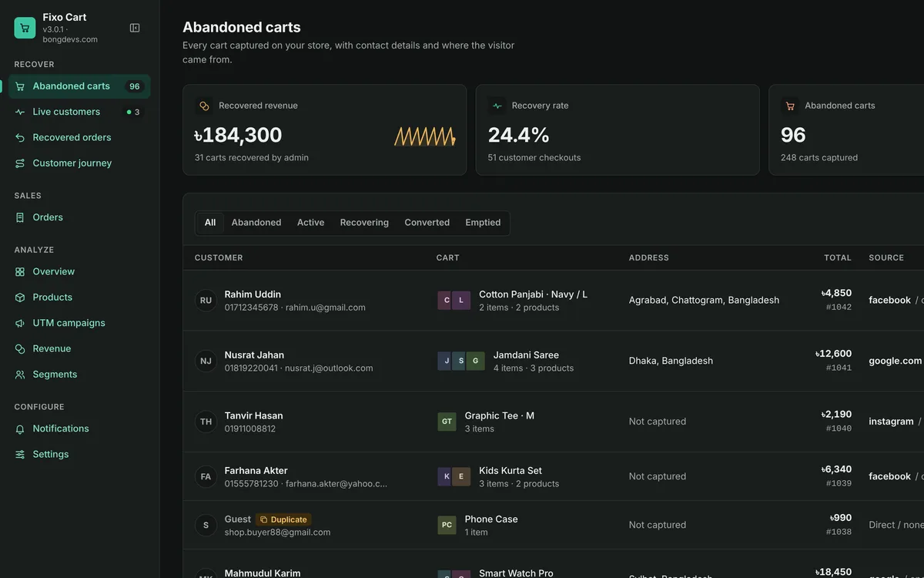Click the RU avatar for Rahim Uddin
Viewport: 924px width, 578px height.
(206, 301)
